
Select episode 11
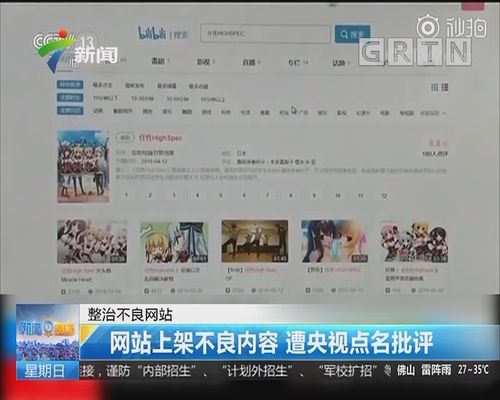(361, 195)
